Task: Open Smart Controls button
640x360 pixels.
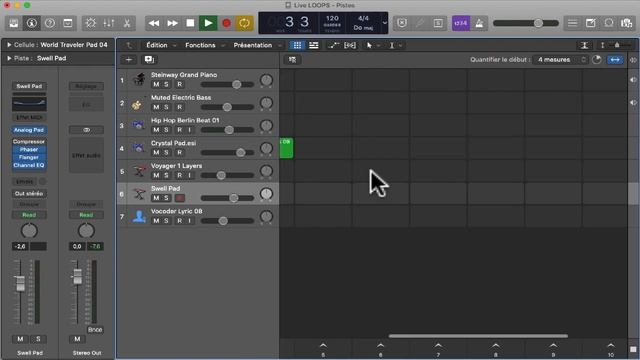Action: pyautogui.click(x=91, y=23)
